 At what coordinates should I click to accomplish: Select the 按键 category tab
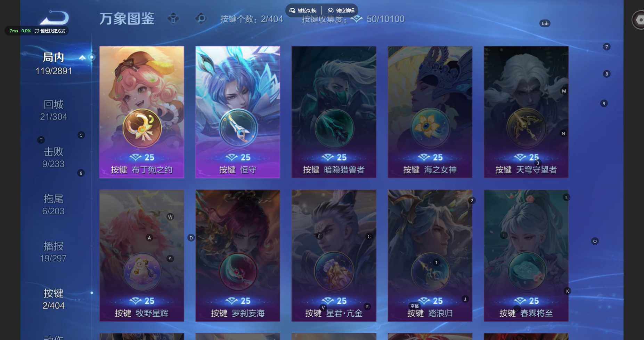[54, 299]
